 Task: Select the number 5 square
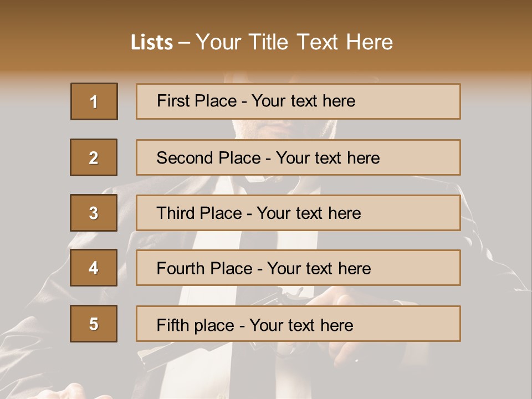[94, 324]
